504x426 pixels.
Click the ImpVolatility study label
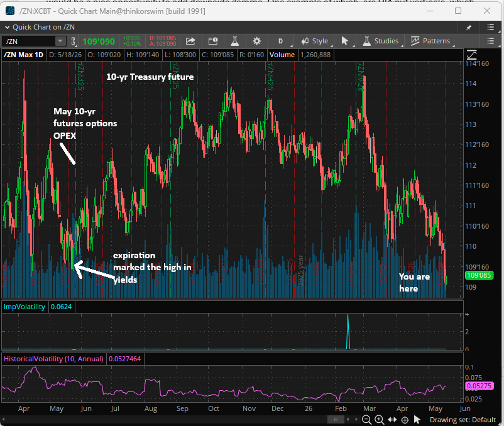(25, 307)
